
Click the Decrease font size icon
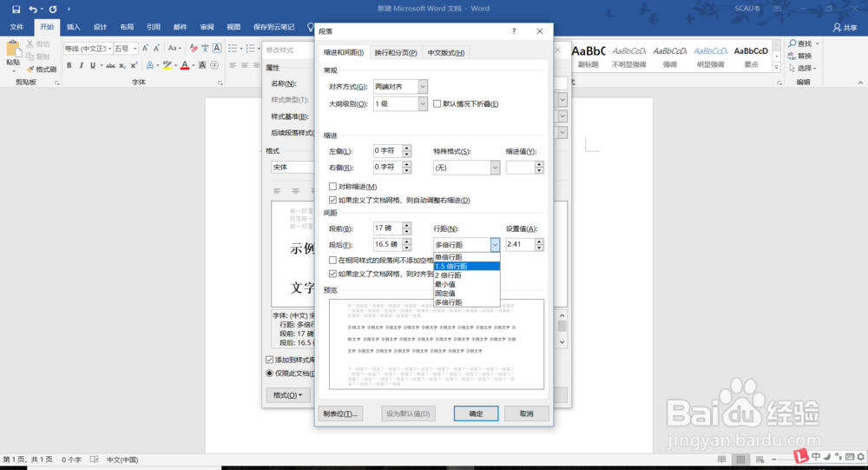pyautogui.click(x=156, y=49)
